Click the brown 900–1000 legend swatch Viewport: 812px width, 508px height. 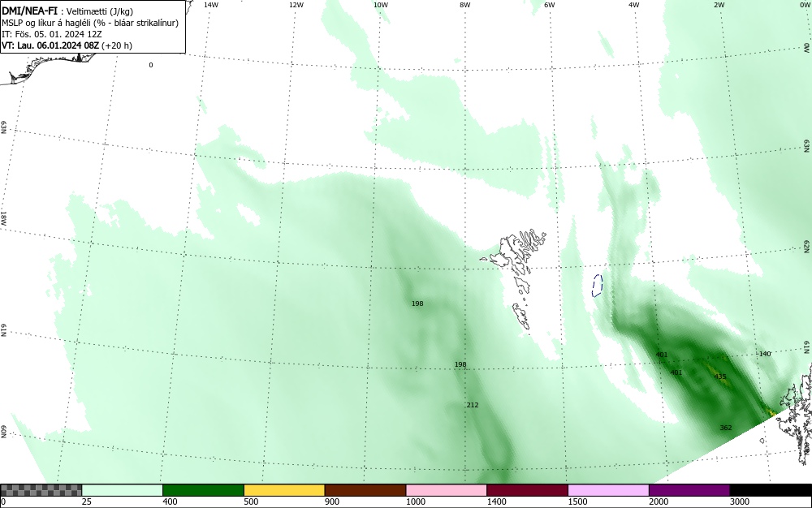click(365, 490)
